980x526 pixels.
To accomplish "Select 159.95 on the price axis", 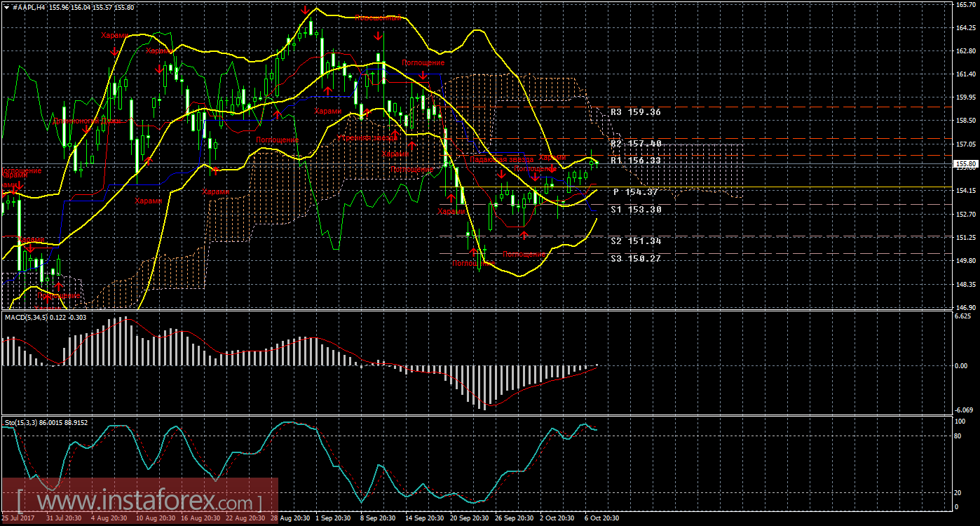I will (966, 97).
